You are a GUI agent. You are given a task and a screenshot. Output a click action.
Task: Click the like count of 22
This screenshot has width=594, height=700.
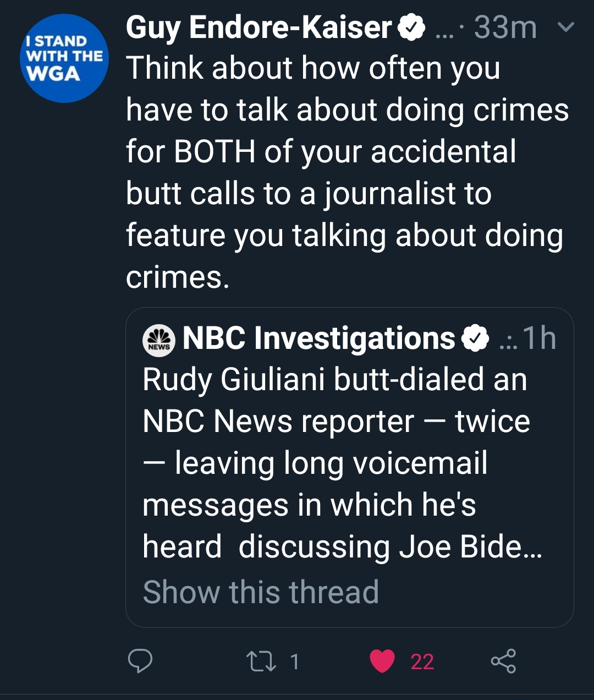[422, 661]
